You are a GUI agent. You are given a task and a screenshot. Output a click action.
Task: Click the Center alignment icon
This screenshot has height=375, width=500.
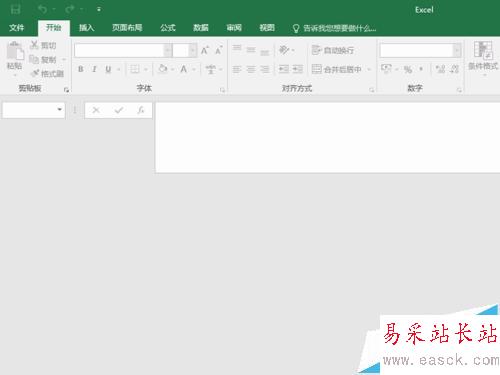coord(251,69)
